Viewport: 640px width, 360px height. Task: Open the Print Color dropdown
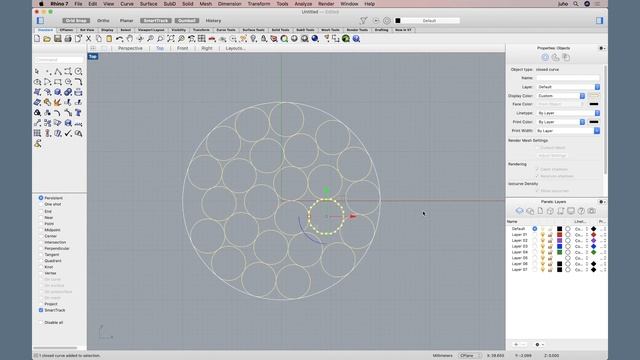click(x=561, y=122)
